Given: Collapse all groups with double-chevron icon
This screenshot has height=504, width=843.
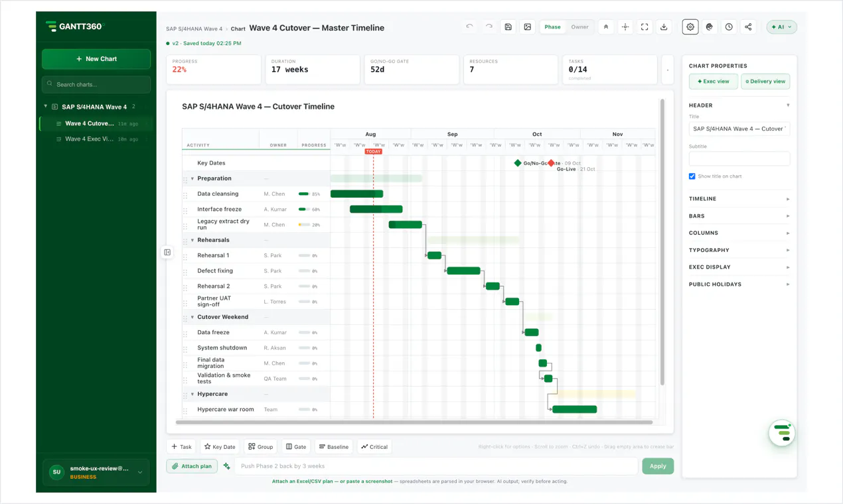Looking at the screenshot, I should [606, 27].
